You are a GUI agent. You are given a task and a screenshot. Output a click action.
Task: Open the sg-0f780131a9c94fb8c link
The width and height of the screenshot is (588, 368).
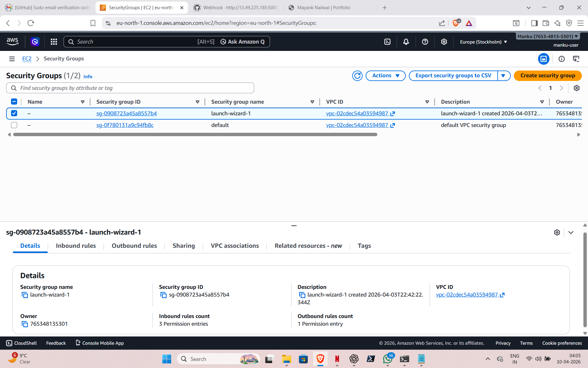pos(125,125)
